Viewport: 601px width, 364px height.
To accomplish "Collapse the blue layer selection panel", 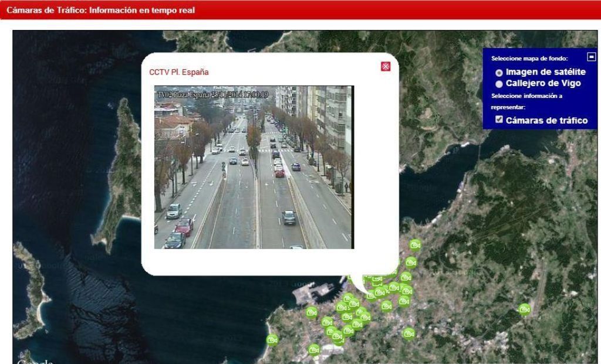I will pyautogui.click(x=591, y=57).
